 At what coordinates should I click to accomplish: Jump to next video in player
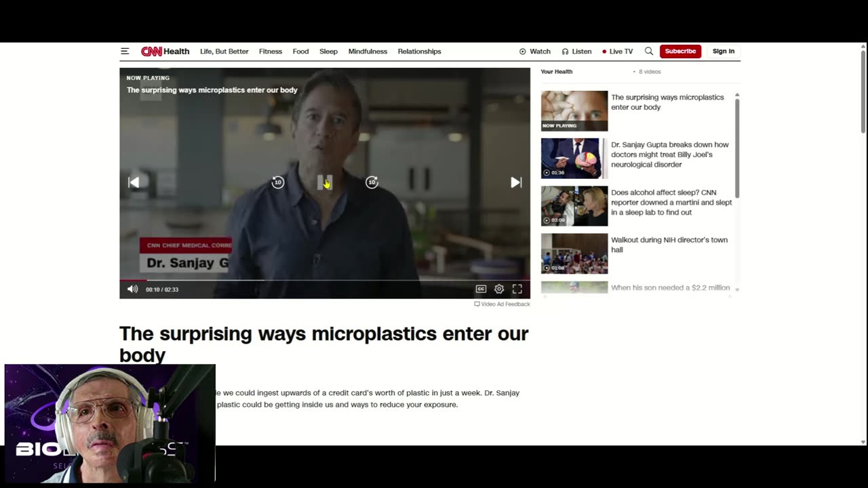point(516,182)
